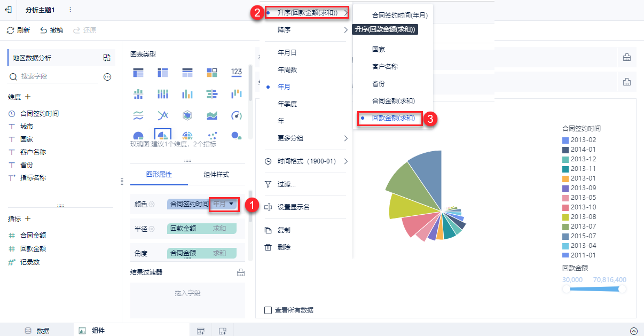Select the stacked column chart icon

pyautogui.click(x=163, y=94)
